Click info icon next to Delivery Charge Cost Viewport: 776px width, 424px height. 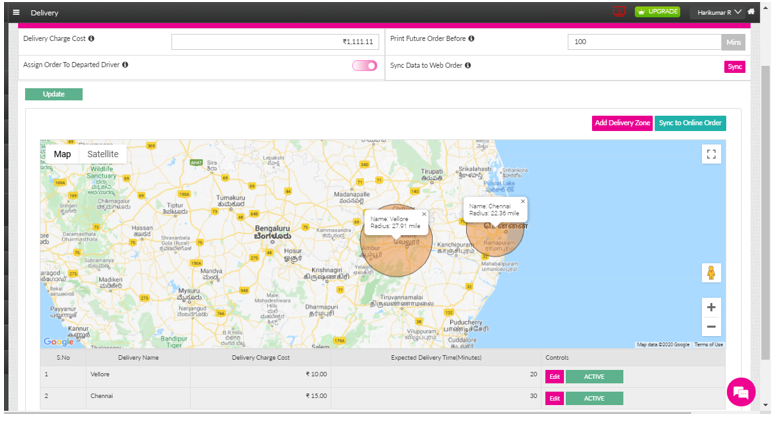pos(91,39)
